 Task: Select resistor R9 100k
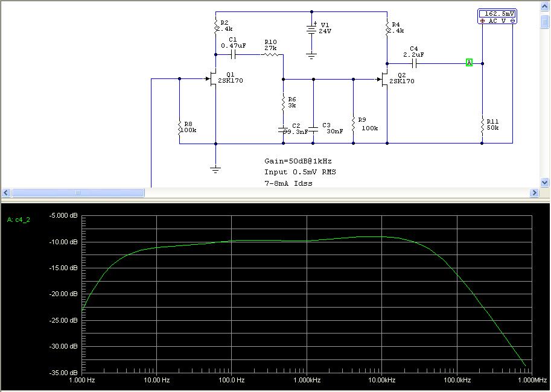(354, 124)
